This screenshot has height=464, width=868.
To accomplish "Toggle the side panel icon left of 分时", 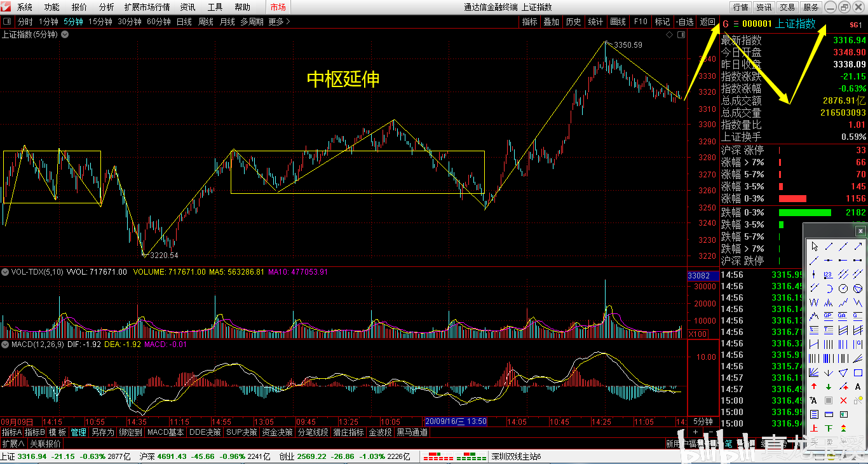I will click(7, 22).
